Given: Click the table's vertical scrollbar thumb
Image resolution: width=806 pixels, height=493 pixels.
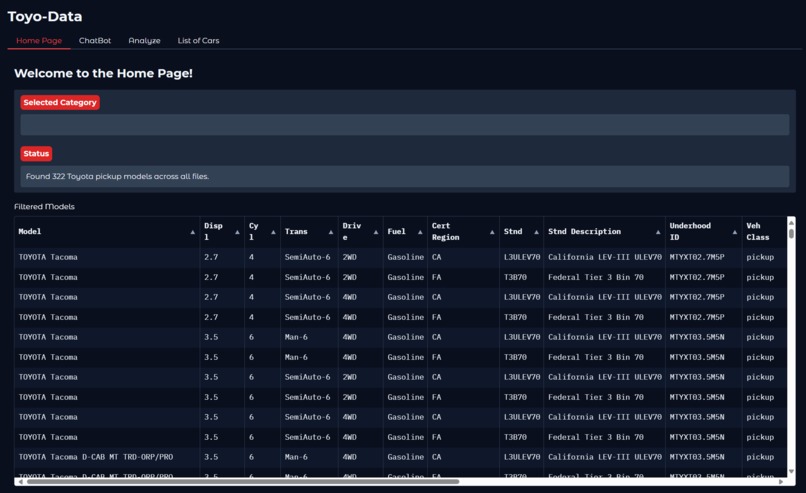Looking at the screenshot, I should point(791,233).
